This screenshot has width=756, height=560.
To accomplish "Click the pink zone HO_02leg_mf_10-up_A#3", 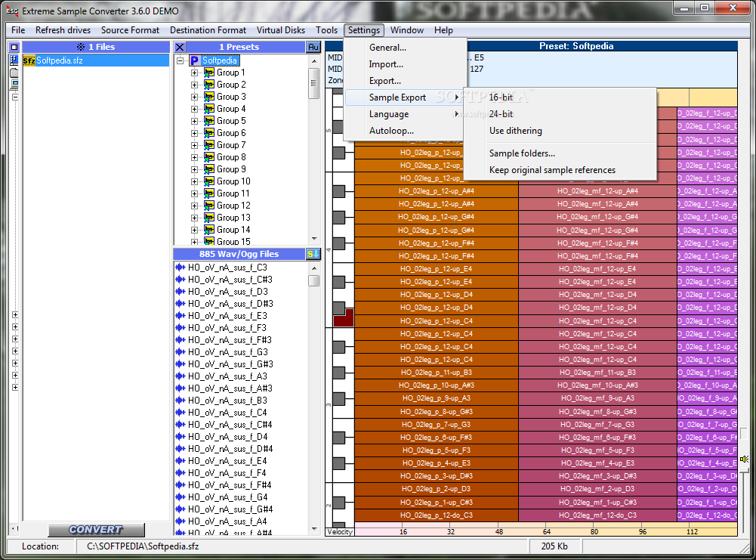I will point(598,385).
